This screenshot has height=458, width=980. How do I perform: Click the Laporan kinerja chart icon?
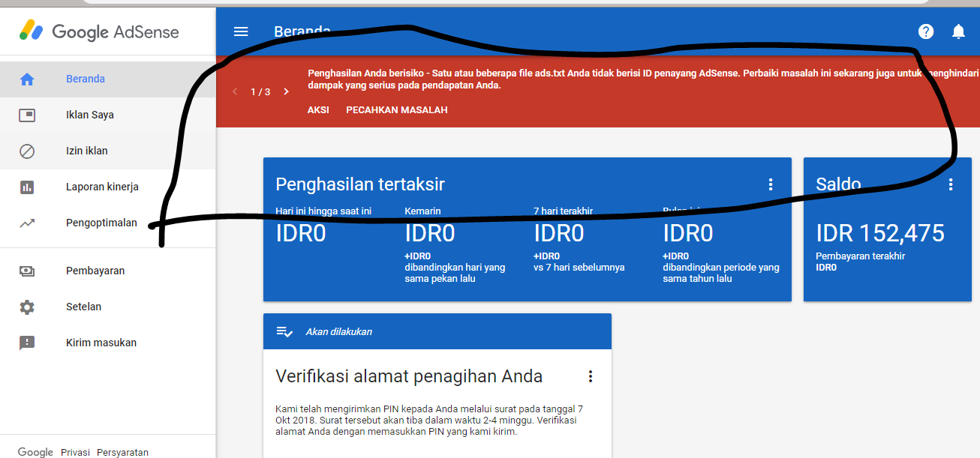[x=27, y=187]
